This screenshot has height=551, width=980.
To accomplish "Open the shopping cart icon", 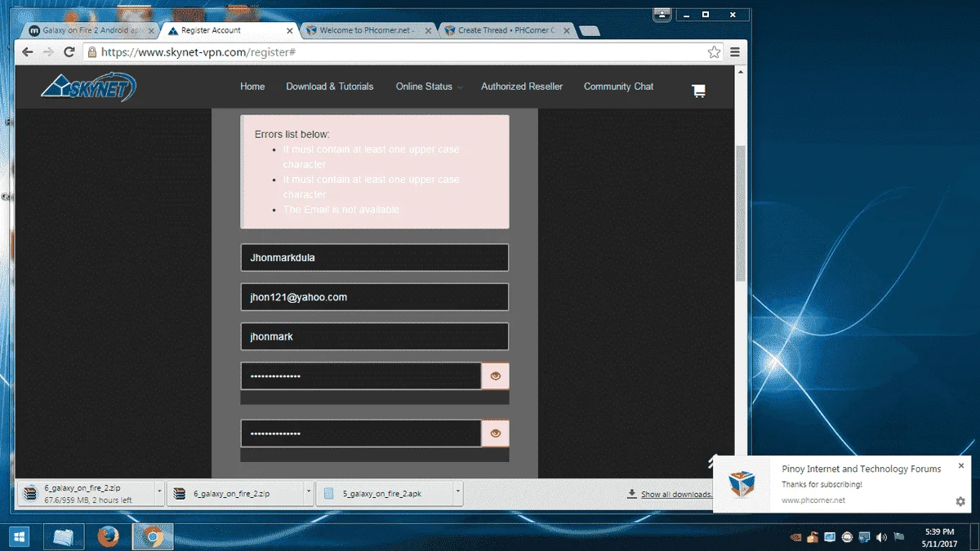I will (x=698, y=91).
